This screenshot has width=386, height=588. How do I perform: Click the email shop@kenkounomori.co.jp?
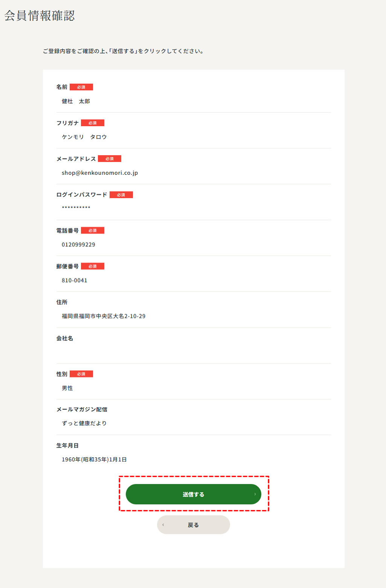(100, 173)
